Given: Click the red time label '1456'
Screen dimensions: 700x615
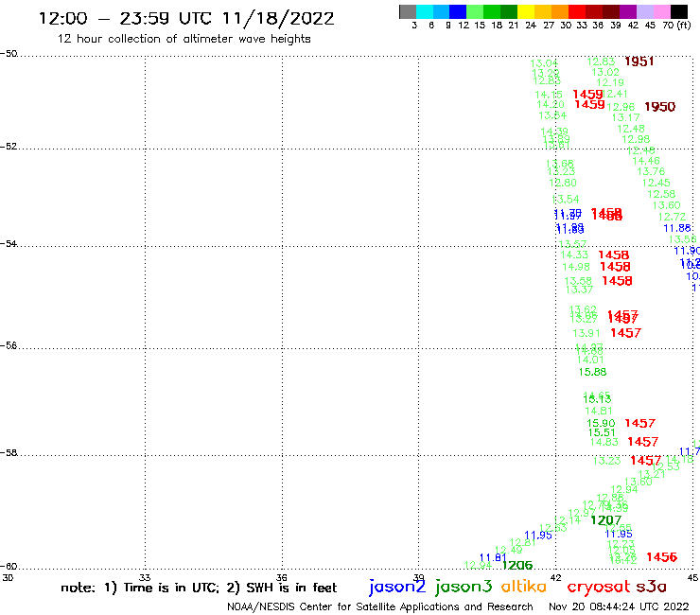Looking at the screenshot, I should point(661,557).
